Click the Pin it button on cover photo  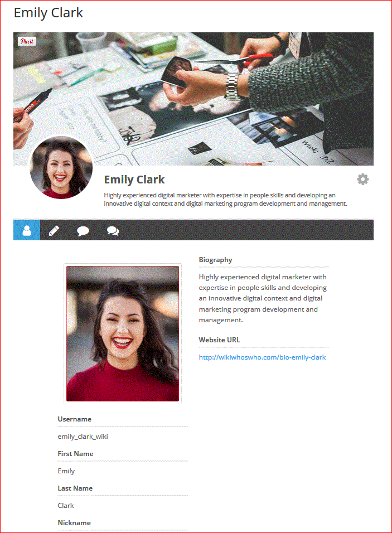tap(27, 41)
